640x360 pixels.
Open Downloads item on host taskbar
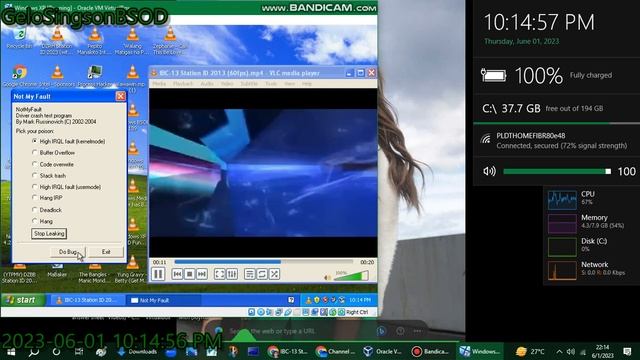click(x=138, y=351)
